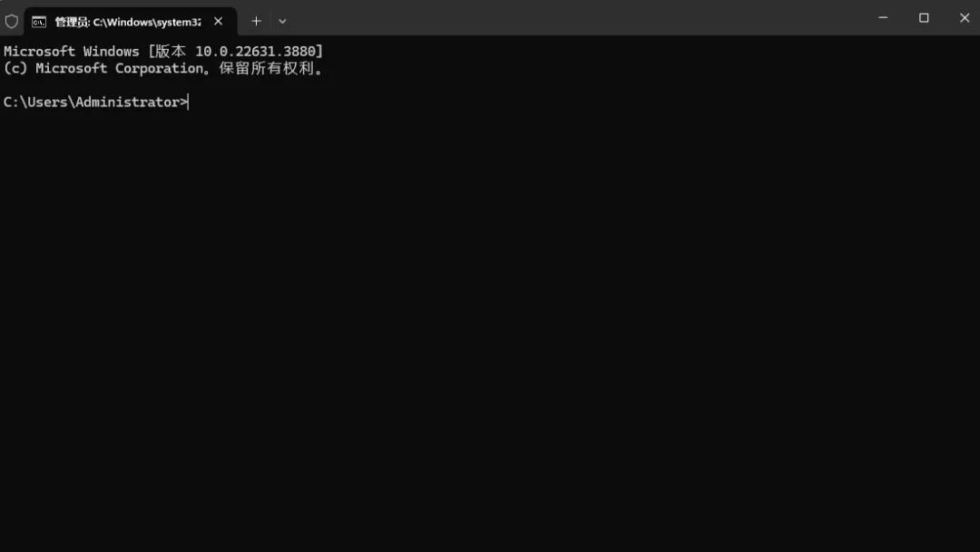Click the cmd icon in the tab
Screen dimensions: 980x552
pos(39,22)
